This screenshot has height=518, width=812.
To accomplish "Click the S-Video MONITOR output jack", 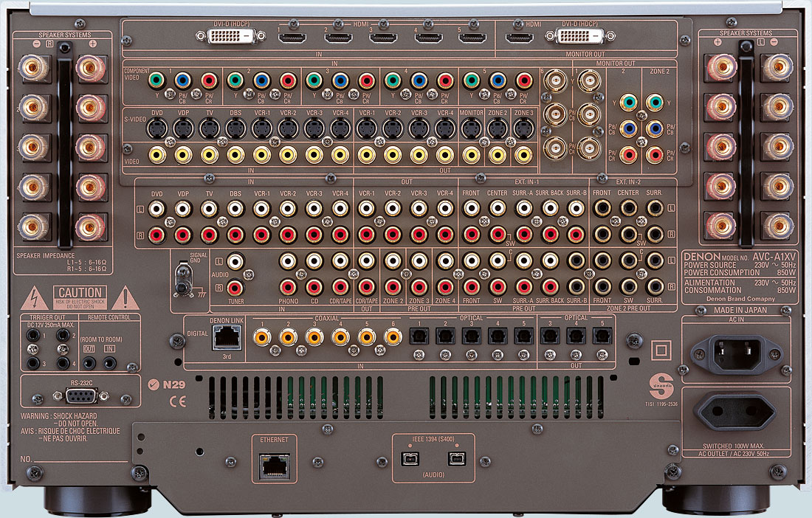I will [471, 128].
